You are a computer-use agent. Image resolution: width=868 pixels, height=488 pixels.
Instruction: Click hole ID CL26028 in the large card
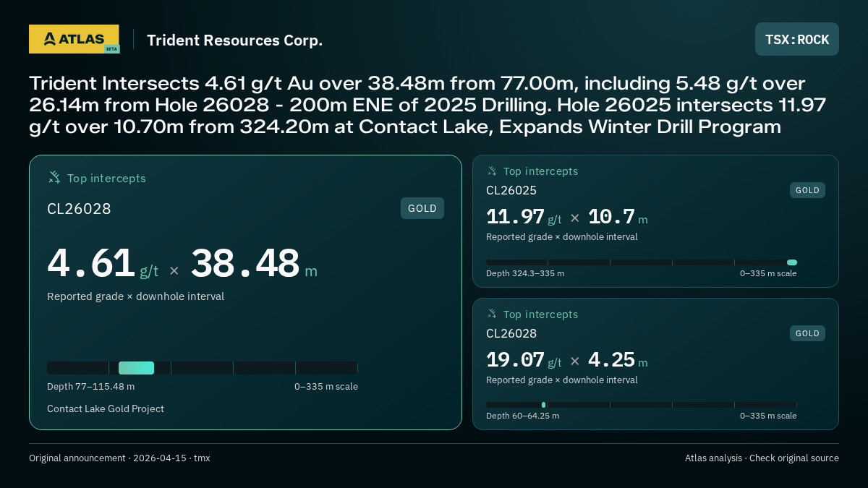pos(80,209)
